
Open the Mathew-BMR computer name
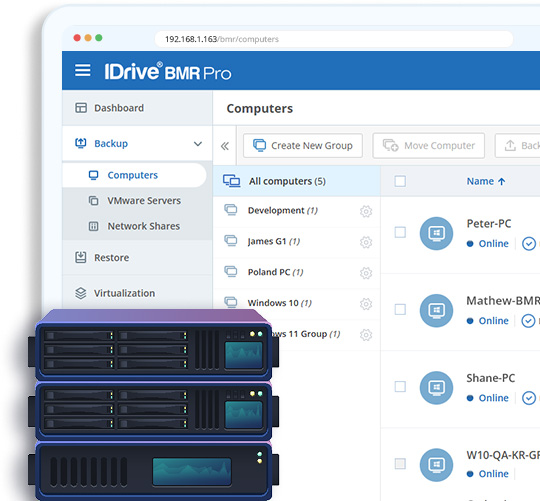(503, 301)
